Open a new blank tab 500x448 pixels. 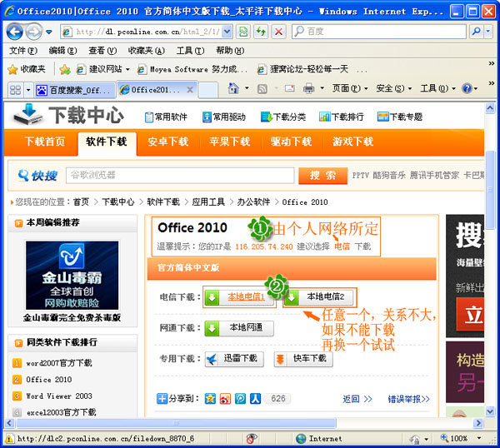pyautogui.click(x=208, y=90)
